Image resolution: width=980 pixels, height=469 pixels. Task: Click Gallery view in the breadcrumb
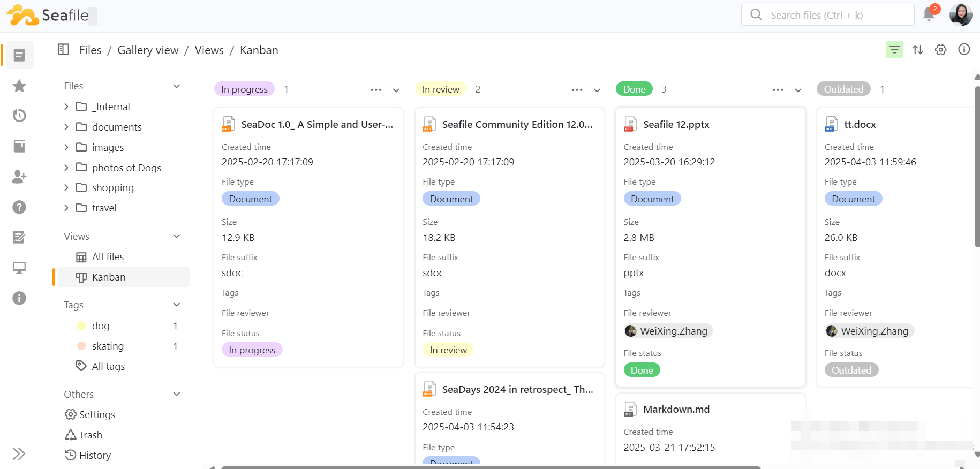pyautogui.click(x=148, y=50)
